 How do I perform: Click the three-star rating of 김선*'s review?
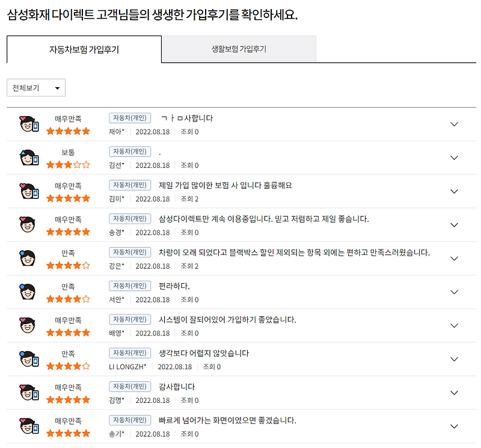coord(68,165)
